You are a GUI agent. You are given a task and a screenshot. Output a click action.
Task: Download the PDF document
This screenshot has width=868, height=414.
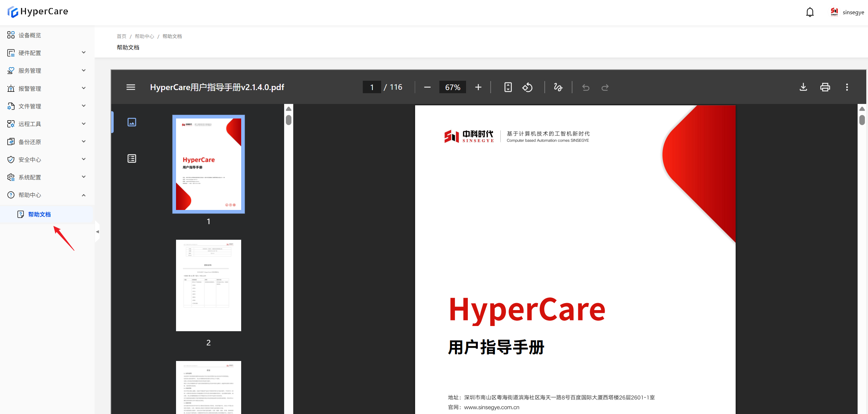(x=803, y=87)
